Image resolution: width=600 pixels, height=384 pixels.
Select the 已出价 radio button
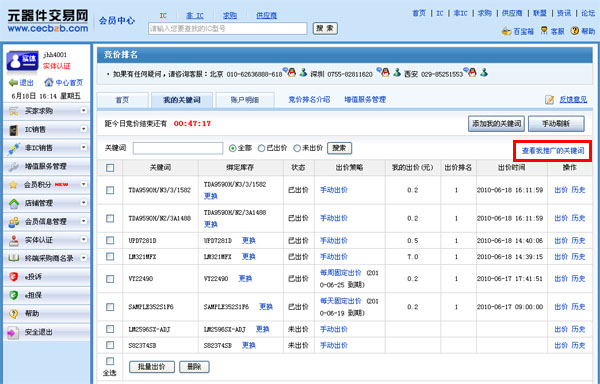click(261, 148)
